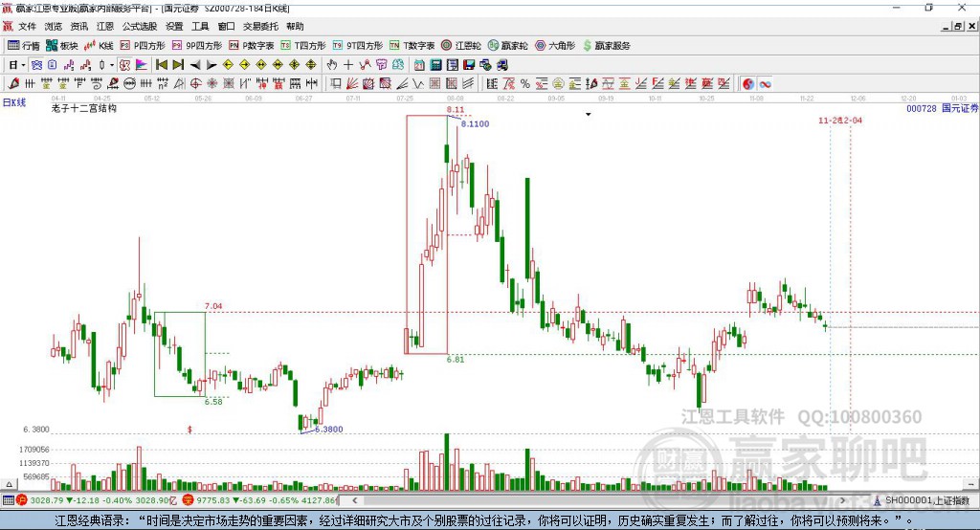Select the hand pan tool
This screenshot has width=980, height=530.
[x=331, y=65]
